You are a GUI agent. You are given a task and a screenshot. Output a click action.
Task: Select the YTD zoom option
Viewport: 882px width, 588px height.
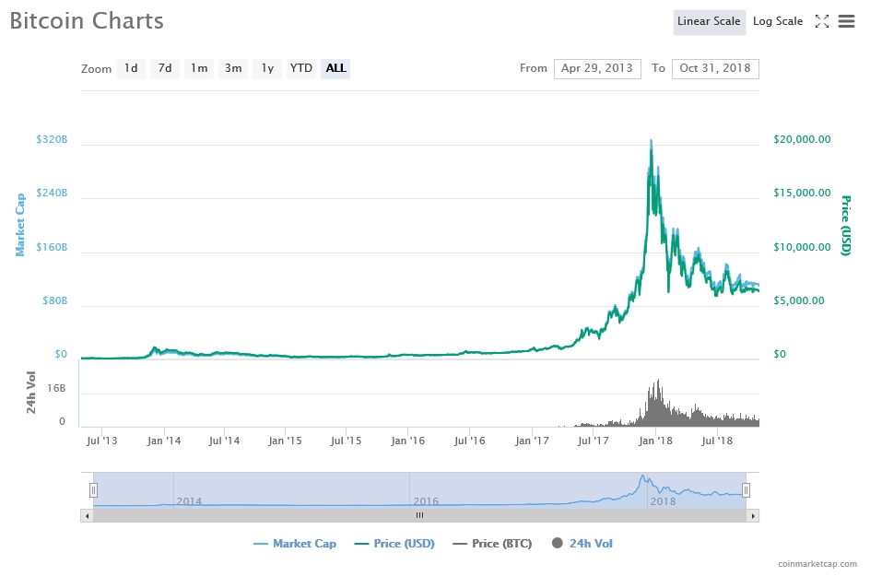[x=301, y=68]
